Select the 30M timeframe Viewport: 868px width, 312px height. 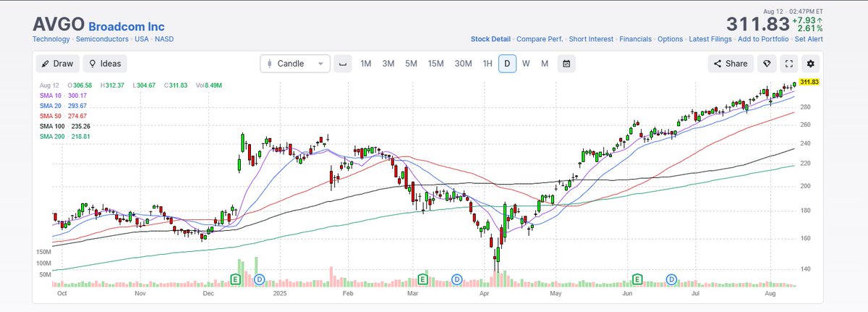click(464, 64)
